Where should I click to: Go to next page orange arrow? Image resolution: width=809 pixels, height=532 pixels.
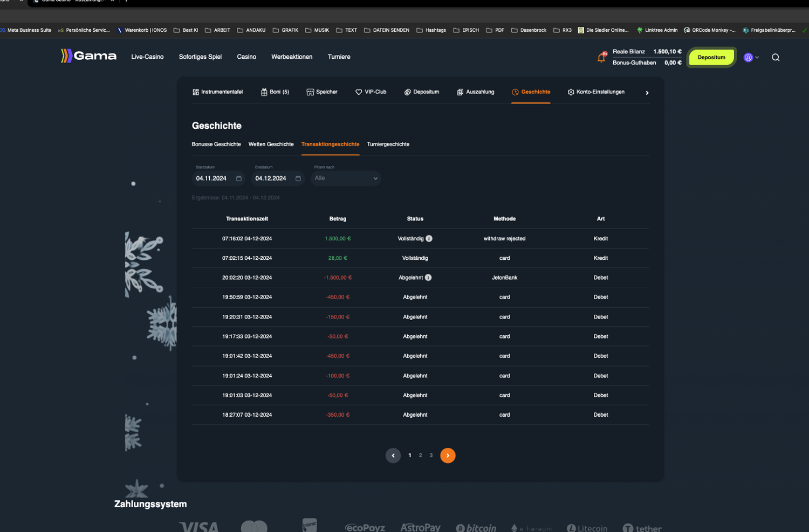click(448, 455)
